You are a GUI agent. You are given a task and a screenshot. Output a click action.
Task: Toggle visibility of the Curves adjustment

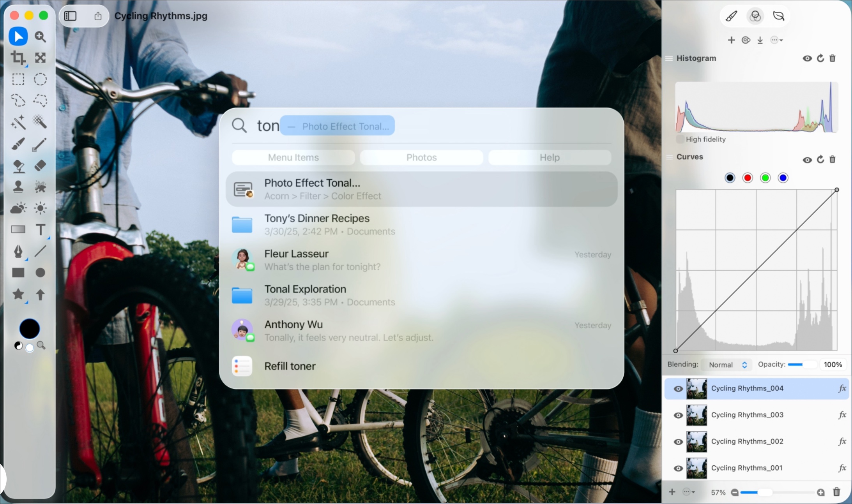click(807, 159)
